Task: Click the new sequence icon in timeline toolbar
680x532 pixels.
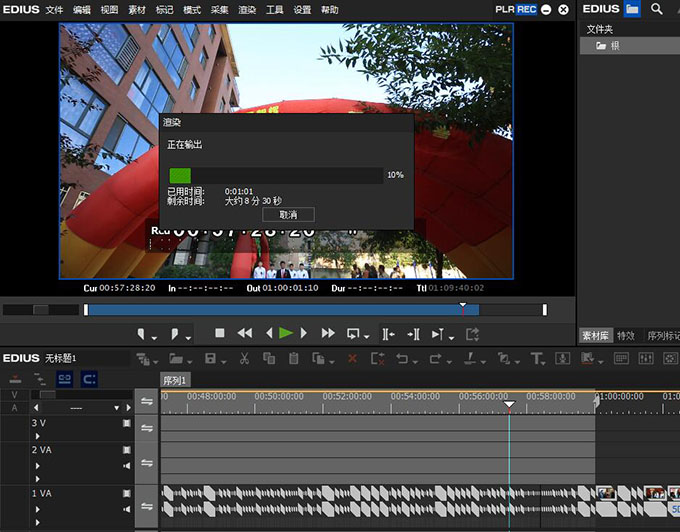Action: click(142, 359)
